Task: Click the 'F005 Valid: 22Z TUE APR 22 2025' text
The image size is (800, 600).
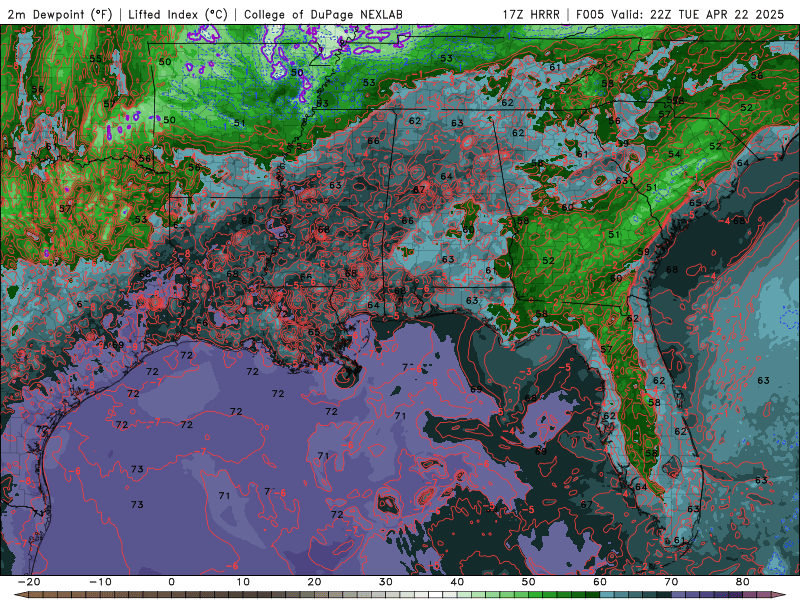Action: pyautogui.click(x=680, y=14)
